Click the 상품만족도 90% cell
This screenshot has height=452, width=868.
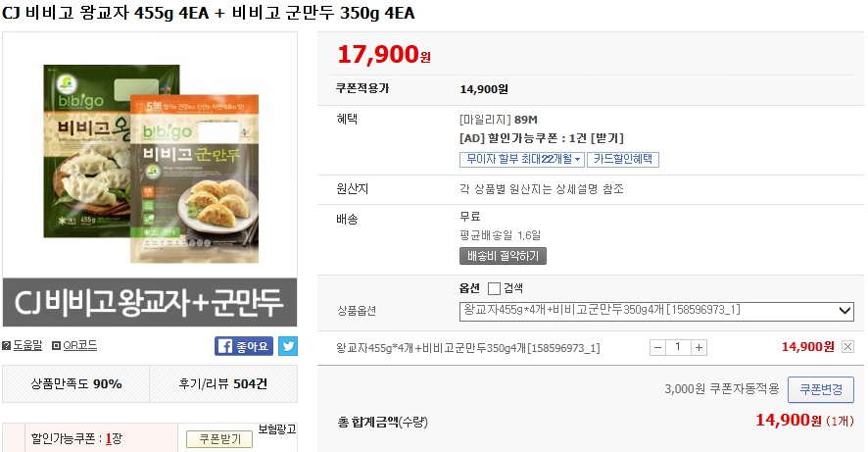pos(75,383)
